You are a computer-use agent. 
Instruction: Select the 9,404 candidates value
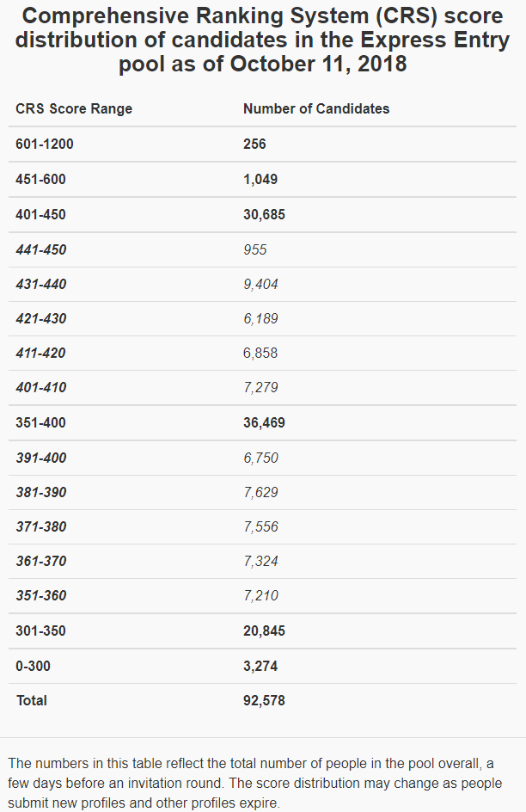[260, 284]
